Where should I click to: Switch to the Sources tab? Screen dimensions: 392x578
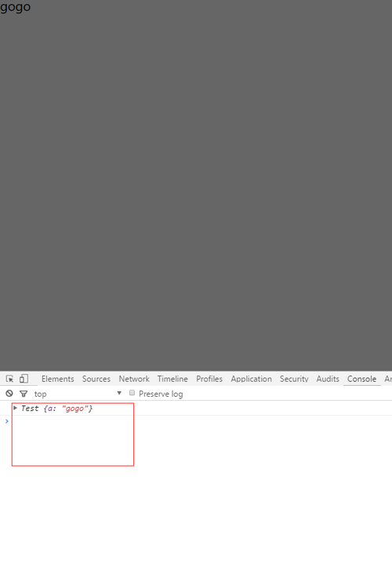point(96,379)
